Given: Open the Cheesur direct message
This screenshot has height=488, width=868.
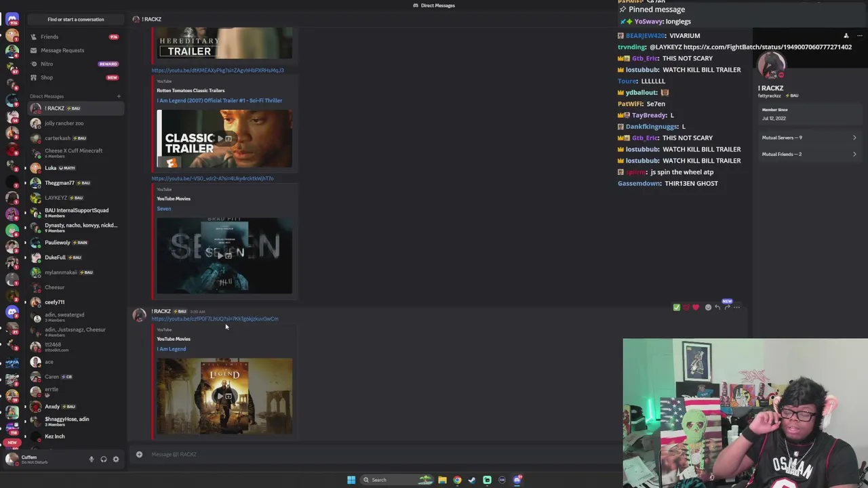Looking at the screenshot, I should (x=76, y=287).
